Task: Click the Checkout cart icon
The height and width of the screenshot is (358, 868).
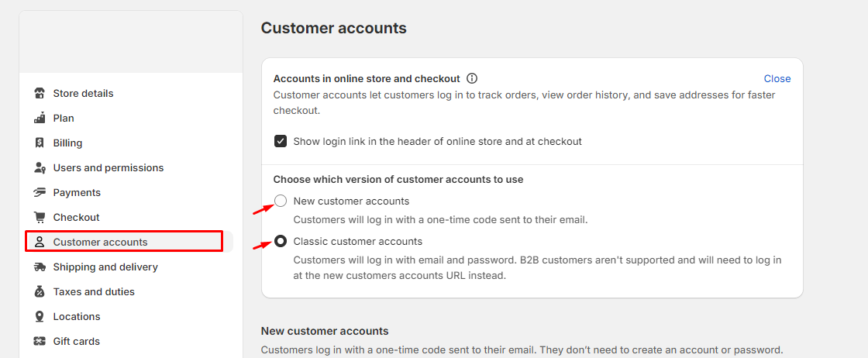Action: [x=40, y=218]
